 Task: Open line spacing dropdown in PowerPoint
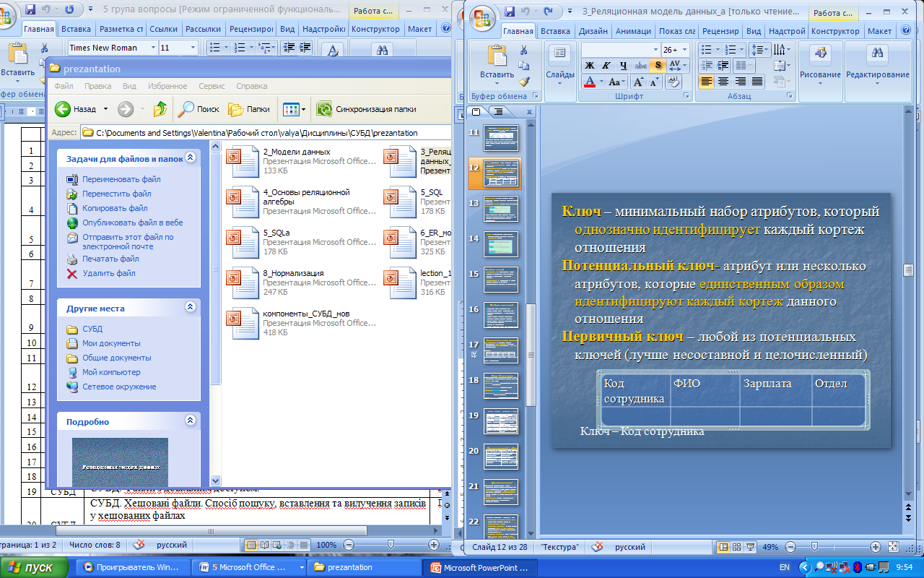[x=759, y=50]
